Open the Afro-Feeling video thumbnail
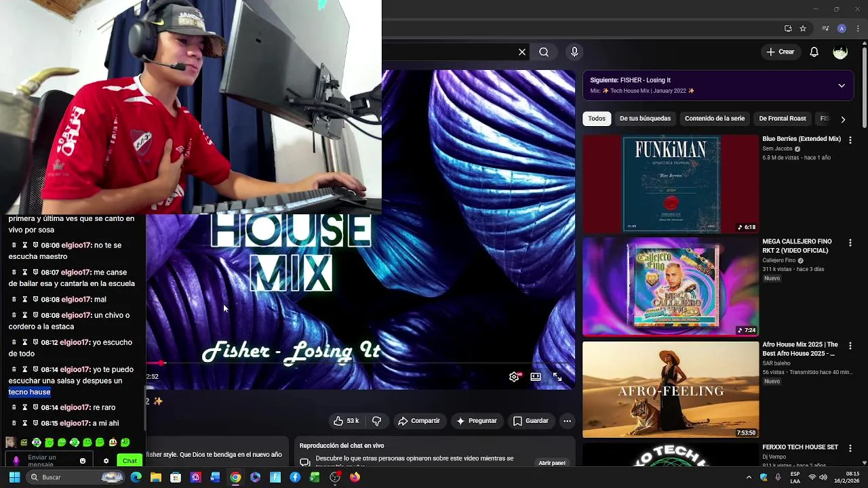 click(x=671, y=390)
